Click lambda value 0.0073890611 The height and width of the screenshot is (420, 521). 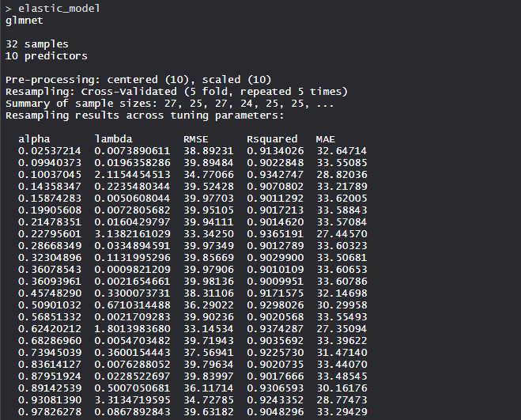[x=132, y=151]
